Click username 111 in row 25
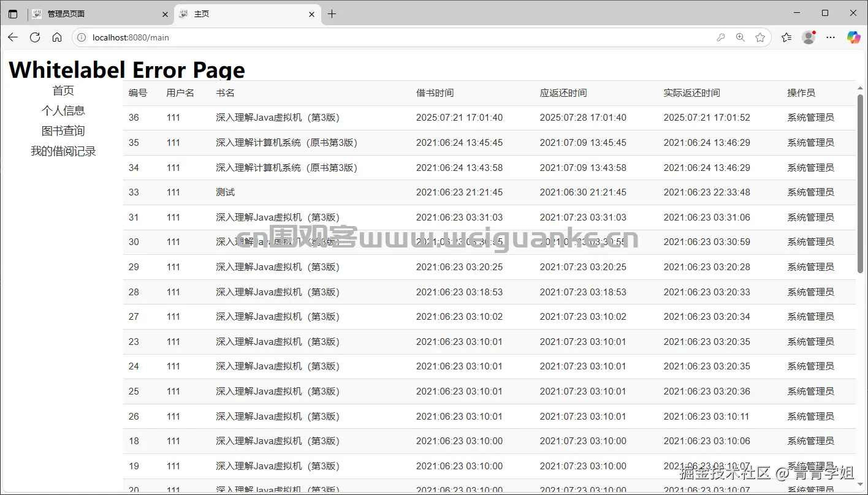Screen dimensions: 868x495 click(x=173, y=391)
